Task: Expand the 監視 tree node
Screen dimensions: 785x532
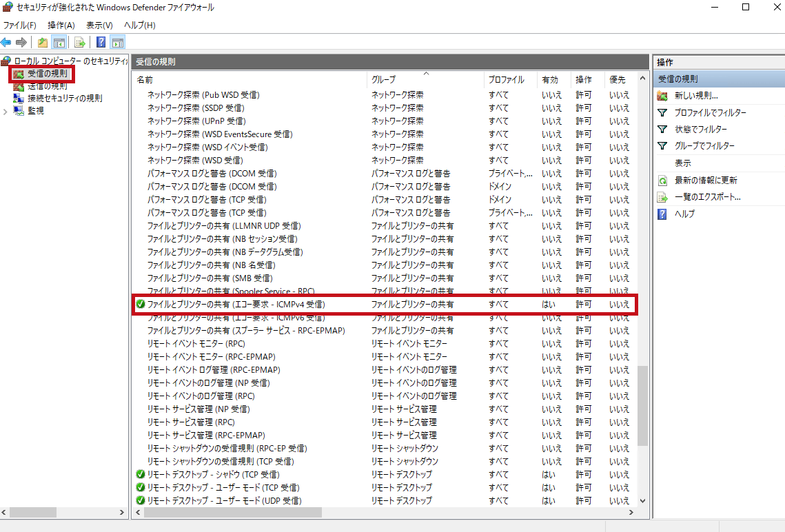Action: [6, 111]
